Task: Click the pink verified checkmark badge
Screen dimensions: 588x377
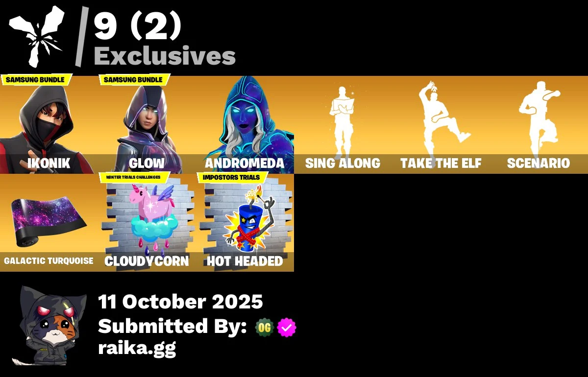Action: coord(287,328)
